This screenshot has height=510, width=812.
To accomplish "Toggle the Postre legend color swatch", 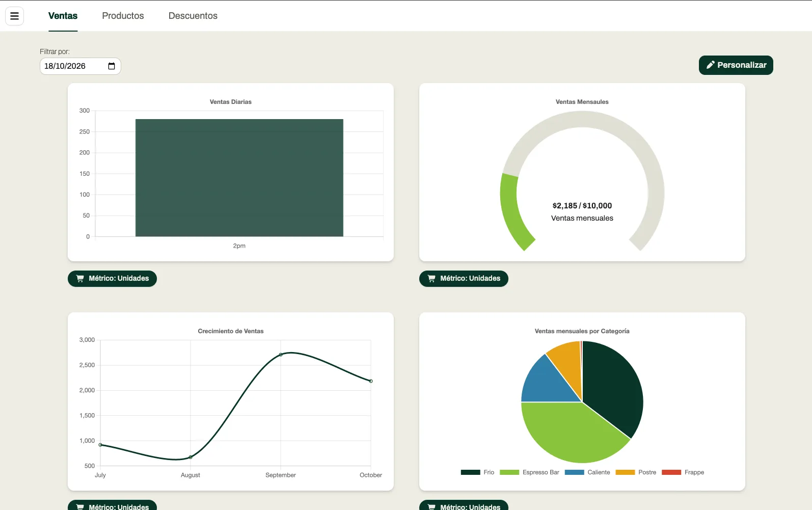I will (625, 472).
